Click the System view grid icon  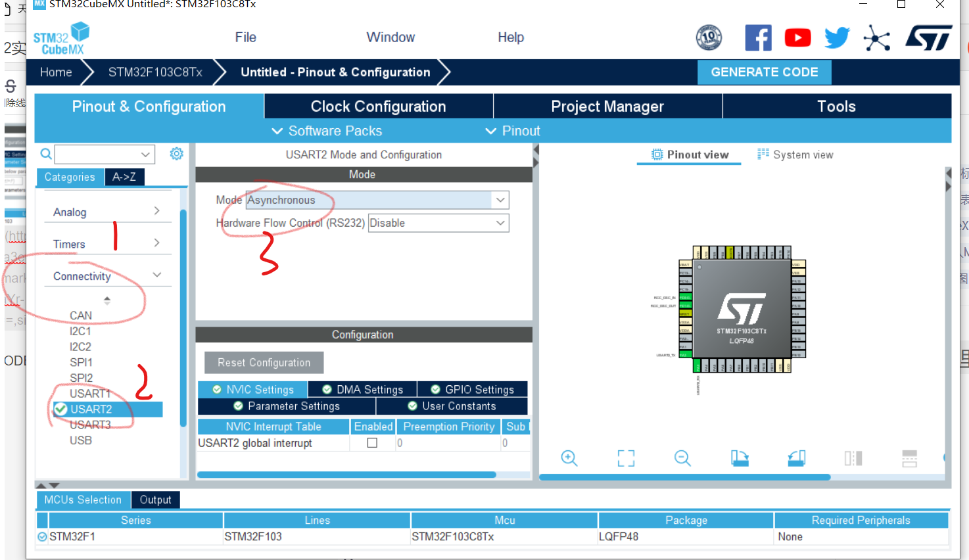[x=763, y=154]
